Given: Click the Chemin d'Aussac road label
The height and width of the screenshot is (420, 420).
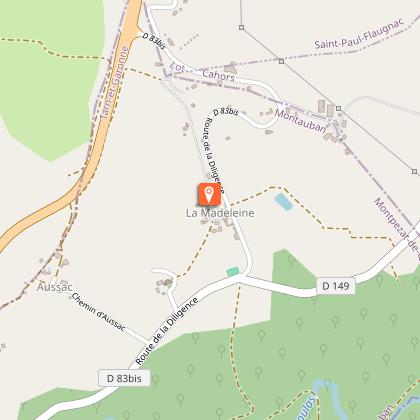Looking at the screenshot, I should pyautogui.click(x=99, y=312).
